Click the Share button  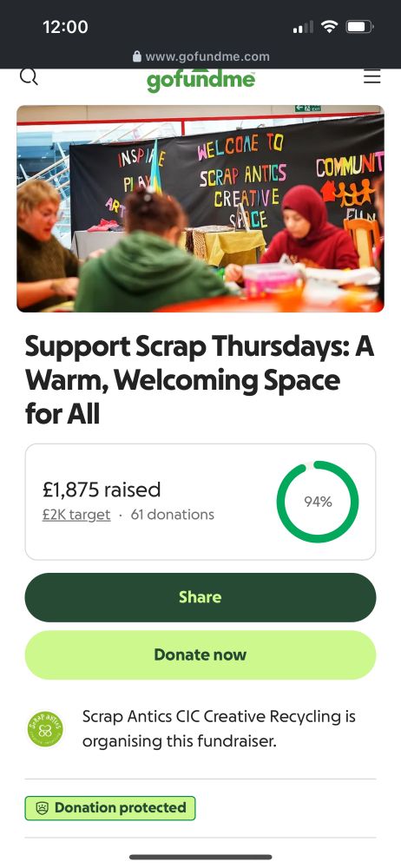[x=200, y=597]
